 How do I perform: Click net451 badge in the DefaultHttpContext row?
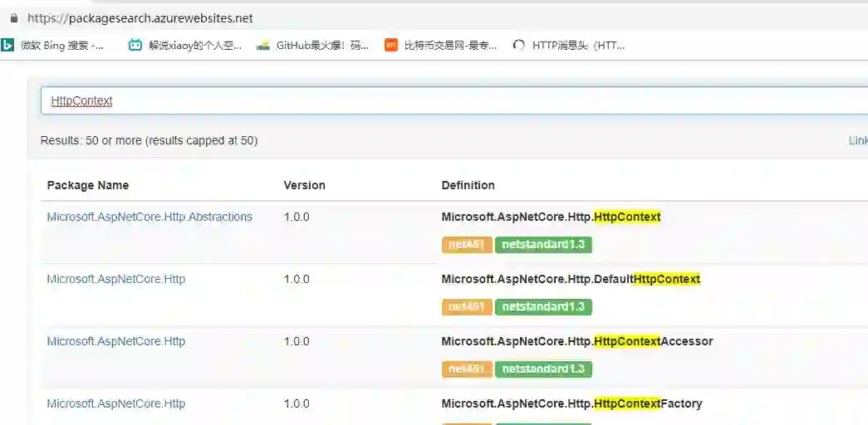467,307
